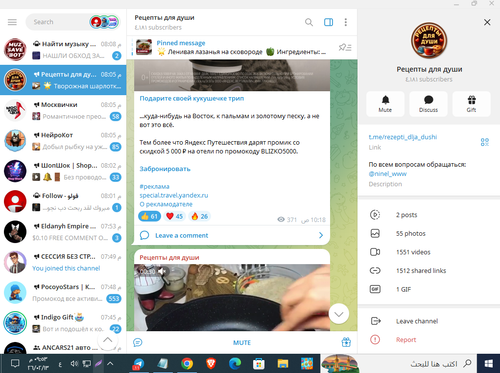The width and height of the screenshot is (500, 373).
Task: Open the @ninel_www contact link
Action: 388,174
